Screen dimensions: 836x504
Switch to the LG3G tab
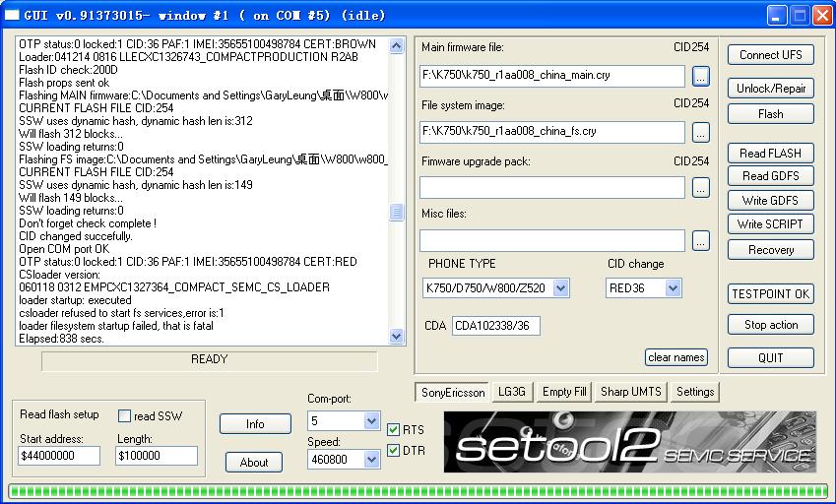(511, 392)
